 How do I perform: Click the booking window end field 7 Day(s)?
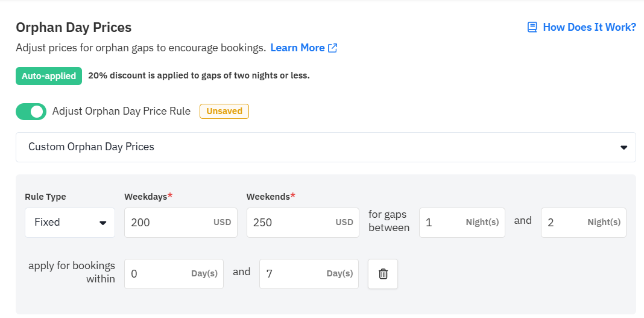[309, 273]
